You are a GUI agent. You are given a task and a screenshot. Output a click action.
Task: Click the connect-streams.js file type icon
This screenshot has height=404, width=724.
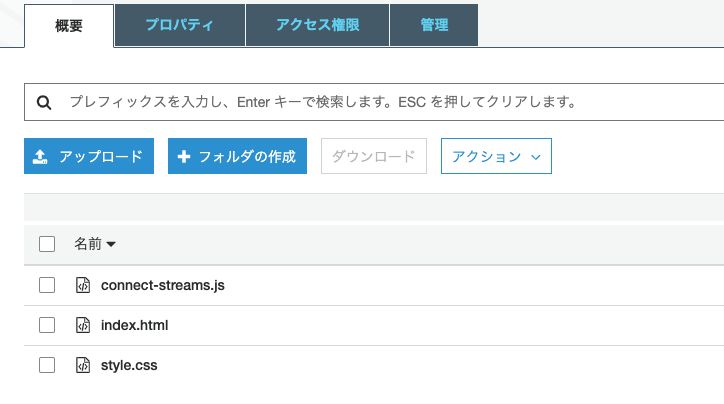84,285
